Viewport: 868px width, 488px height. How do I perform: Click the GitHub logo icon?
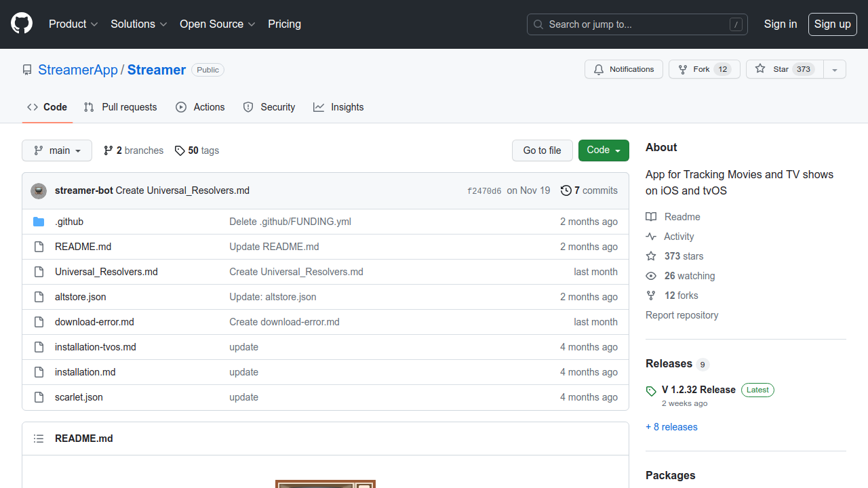(x=22, y=24)
